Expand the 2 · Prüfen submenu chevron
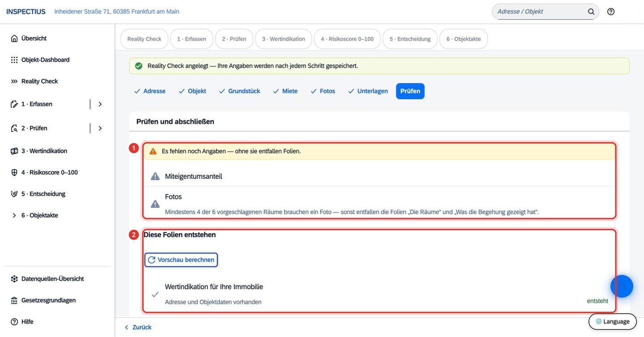Viewport: 644px width, 337px height. point(100,128)
